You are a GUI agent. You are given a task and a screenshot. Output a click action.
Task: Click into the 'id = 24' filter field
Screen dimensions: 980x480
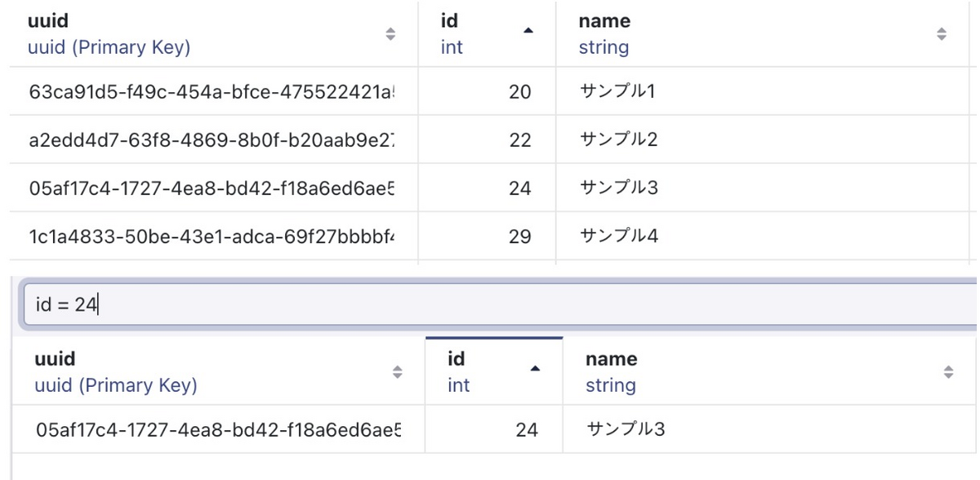(x=500, y=305)
